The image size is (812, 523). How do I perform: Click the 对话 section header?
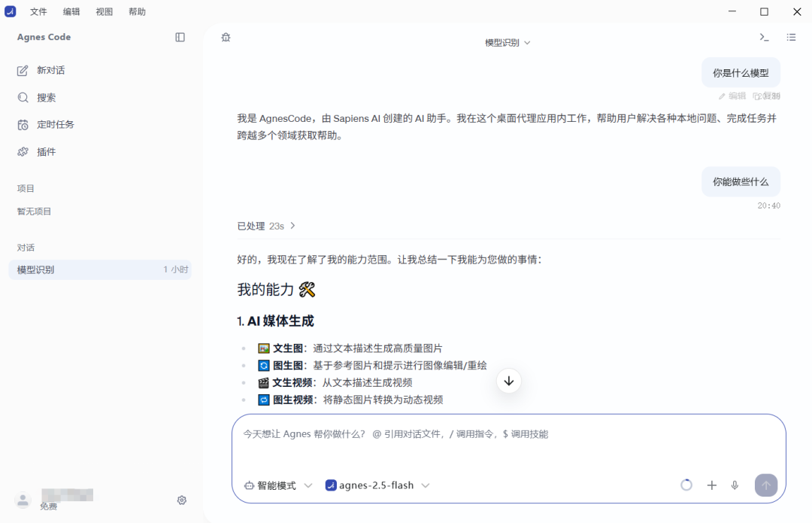26,248
